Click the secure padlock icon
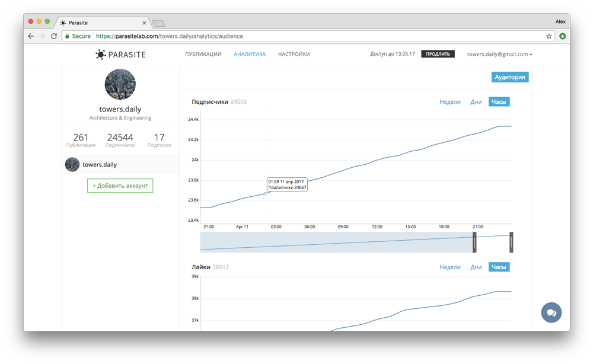The image size is (593, 364). (67, 36)
